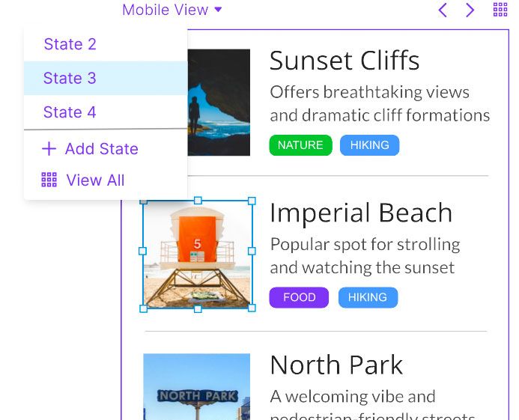Image resolution: width=519 pixels, height=420 pixels.
Task: Click the purple FOOD tag
Action: pyautogui.click(x=299, y=297)
